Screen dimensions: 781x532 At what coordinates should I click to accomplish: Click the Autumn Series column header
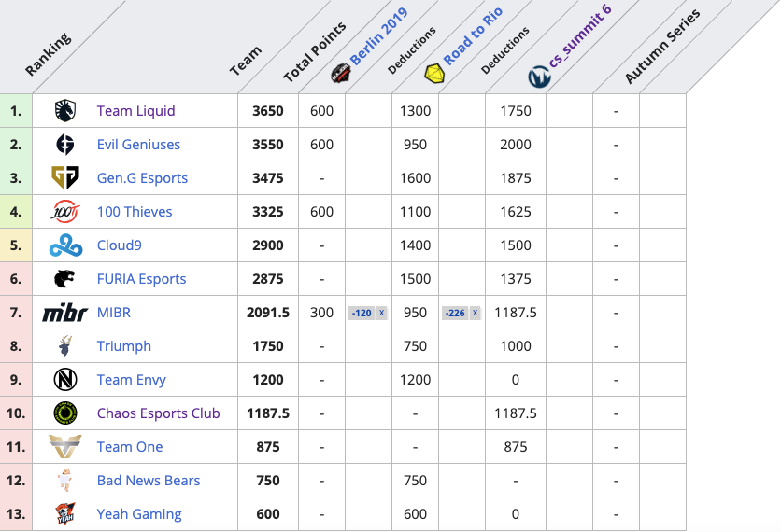662,47
